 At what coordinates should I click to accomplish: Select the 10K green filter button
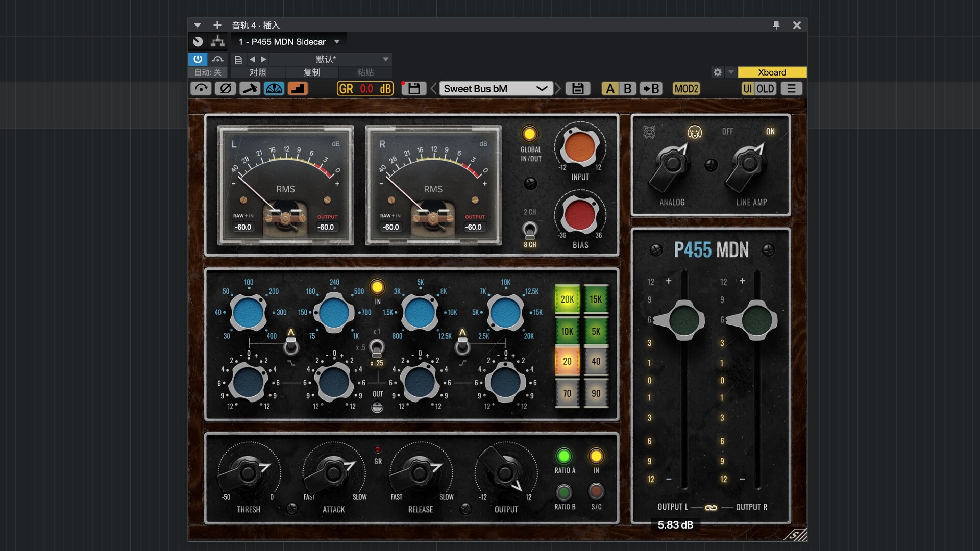click(567, 331)
